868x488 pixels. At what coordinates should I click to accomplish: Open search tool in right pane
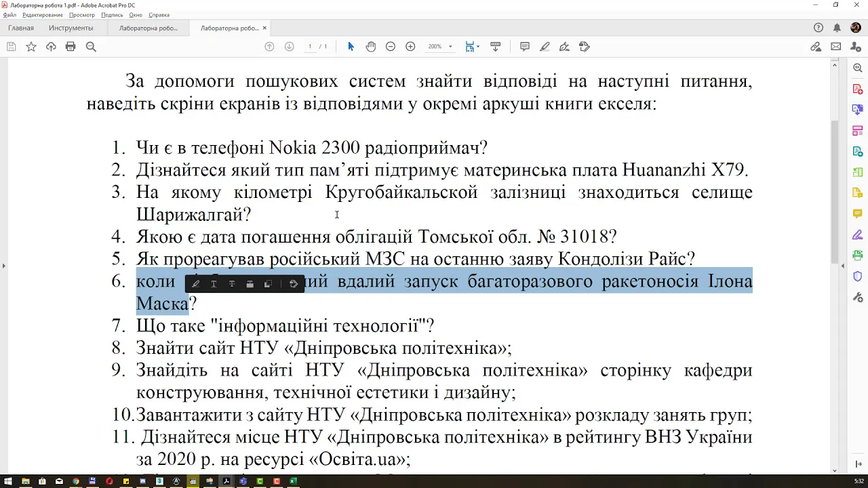tap(857, 68)
